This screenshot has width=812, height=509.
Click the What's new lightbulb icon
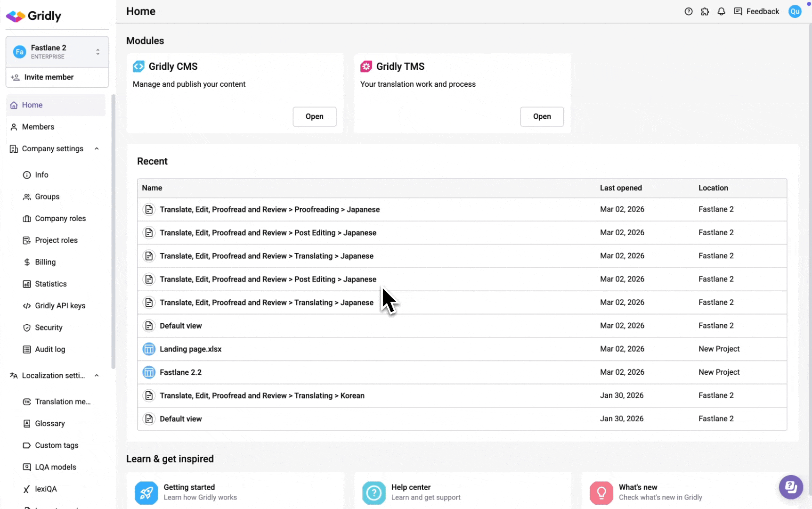[601, 493]
